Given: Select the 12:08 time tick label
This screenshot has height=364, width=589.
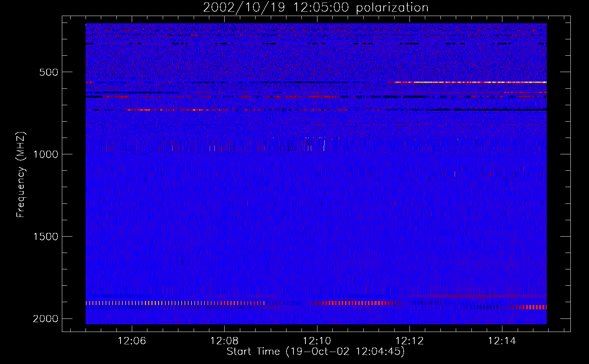Looking at the screenshot, I should [225, 341].
